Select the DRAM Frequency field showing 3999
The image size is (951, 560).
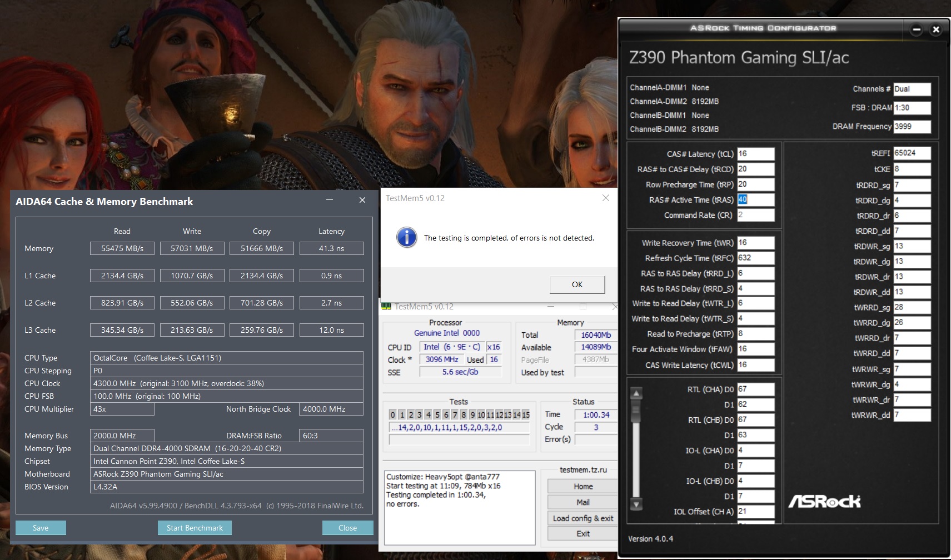tap(912, 127)
